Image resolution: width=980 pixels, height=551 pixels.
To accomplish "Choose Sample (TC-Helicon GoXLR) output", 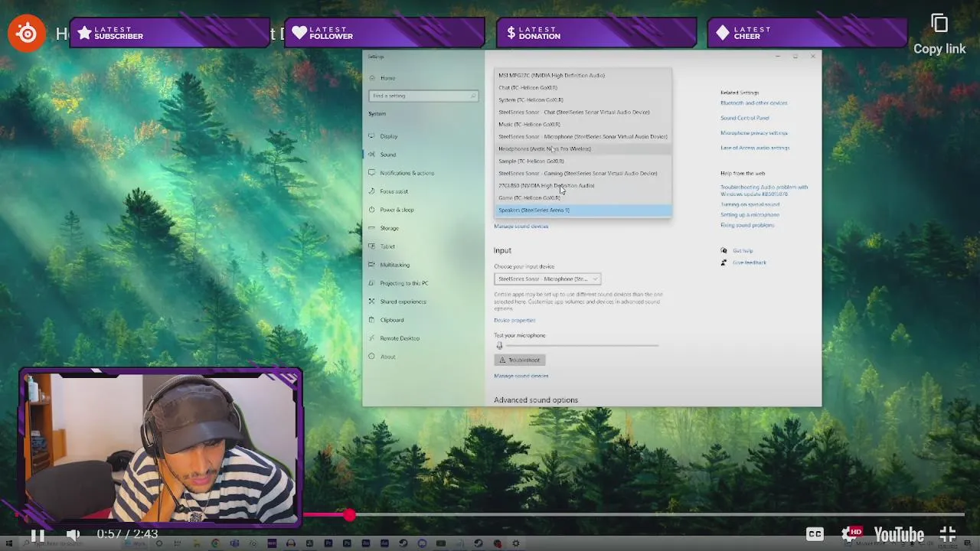I will point(583,161).
